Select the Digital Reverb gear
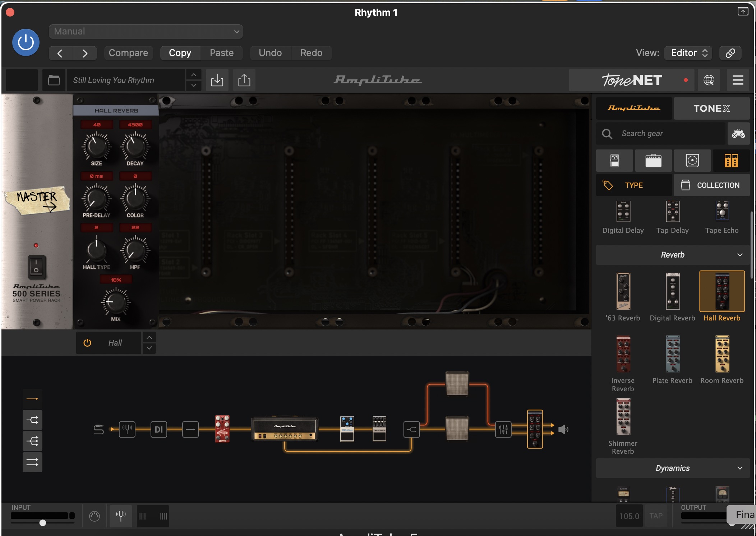 (x=673, y=297)
